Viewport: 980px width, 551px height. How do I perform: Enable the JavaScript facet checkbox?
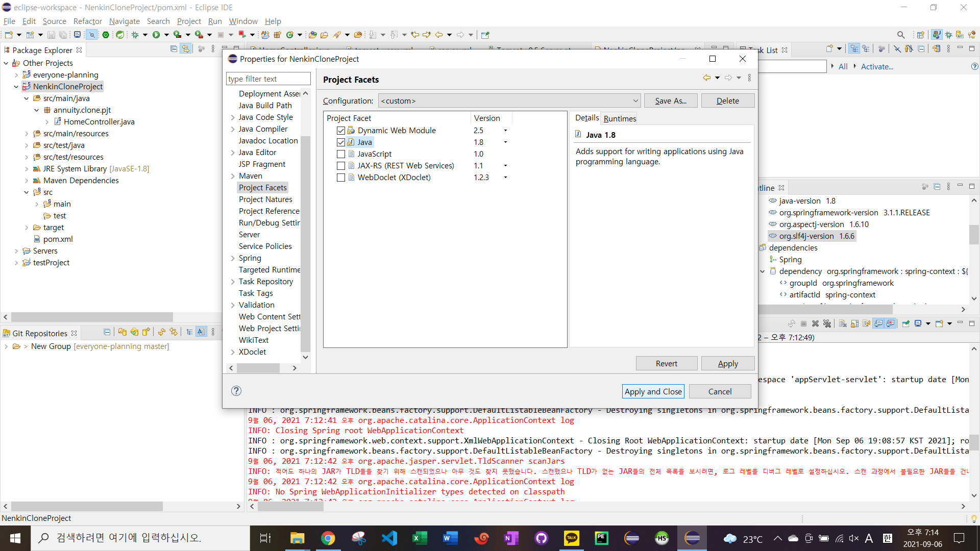(341, 154)
